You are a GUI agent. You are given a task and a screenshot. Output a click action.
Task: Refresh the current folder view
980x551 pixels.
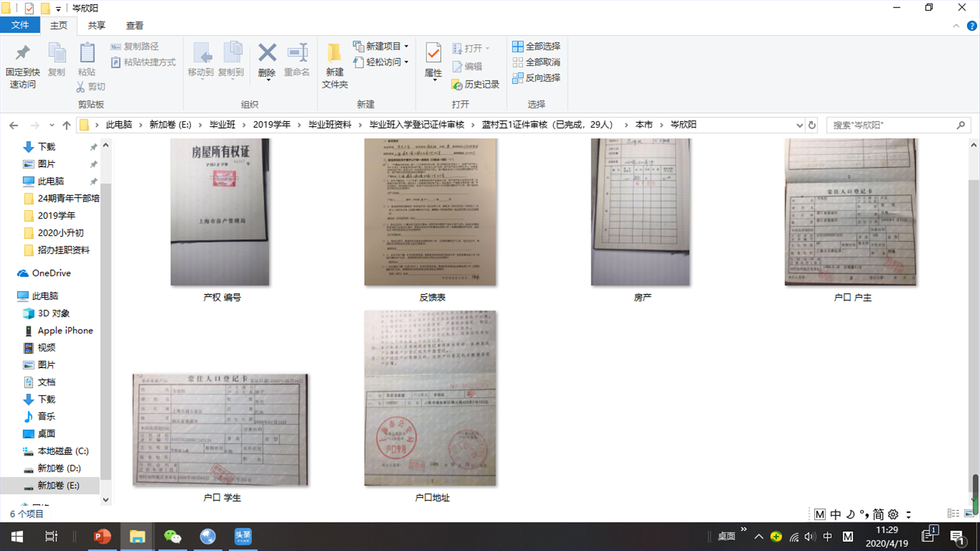pyautogui.click(x=812, y=125)
